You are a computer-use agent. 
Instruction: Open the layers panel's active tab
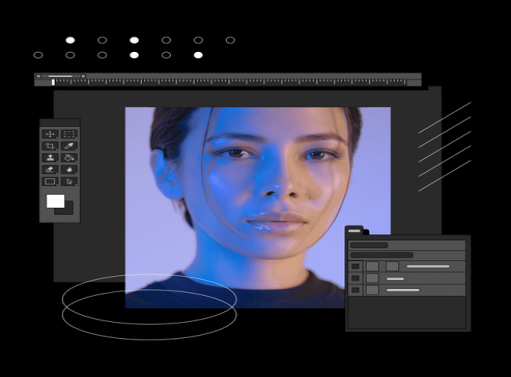[354, 231]
